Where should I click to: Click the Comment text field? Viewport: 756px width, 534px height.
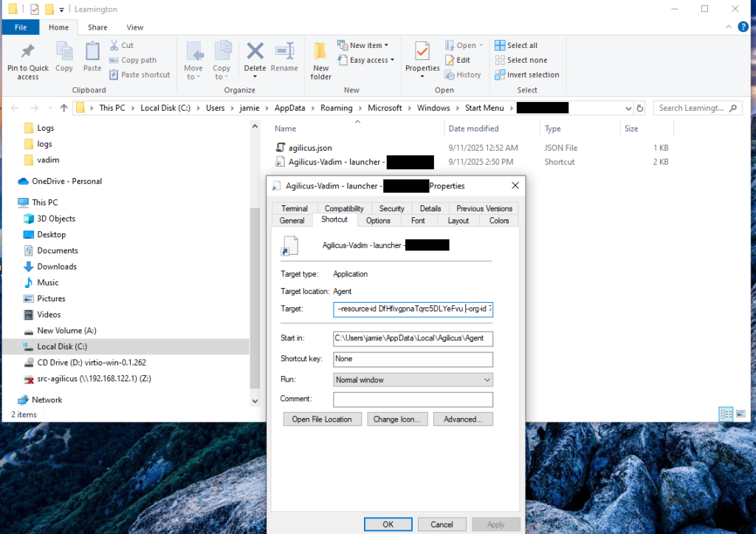pos(413,400)
